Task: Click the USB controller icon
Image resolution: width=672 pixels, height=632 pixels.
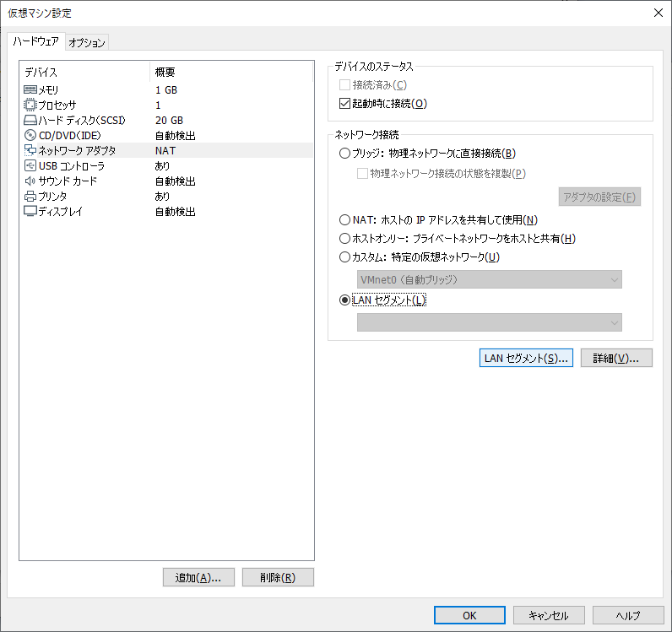Action: coord(30,165)
